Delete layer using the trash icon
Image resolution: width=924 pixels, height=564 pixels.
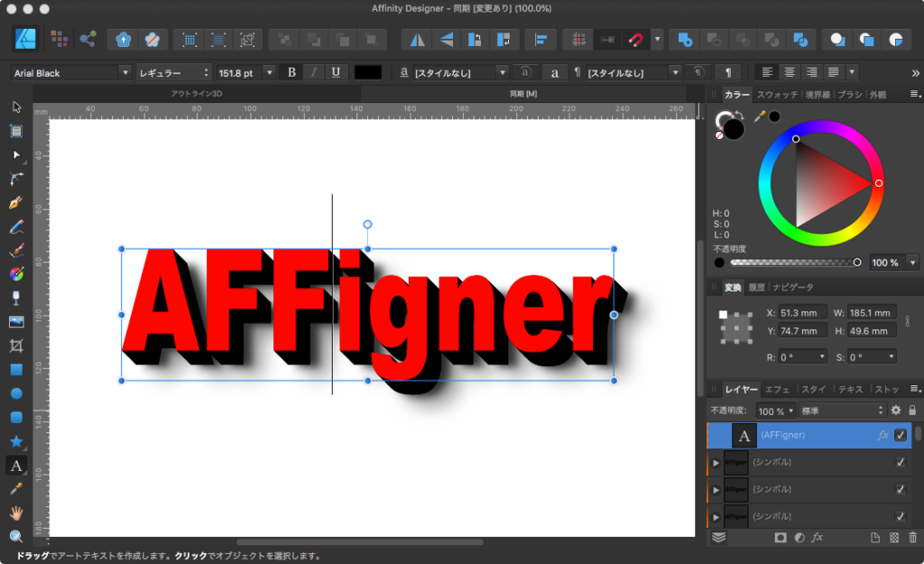(x=912, y=538)
